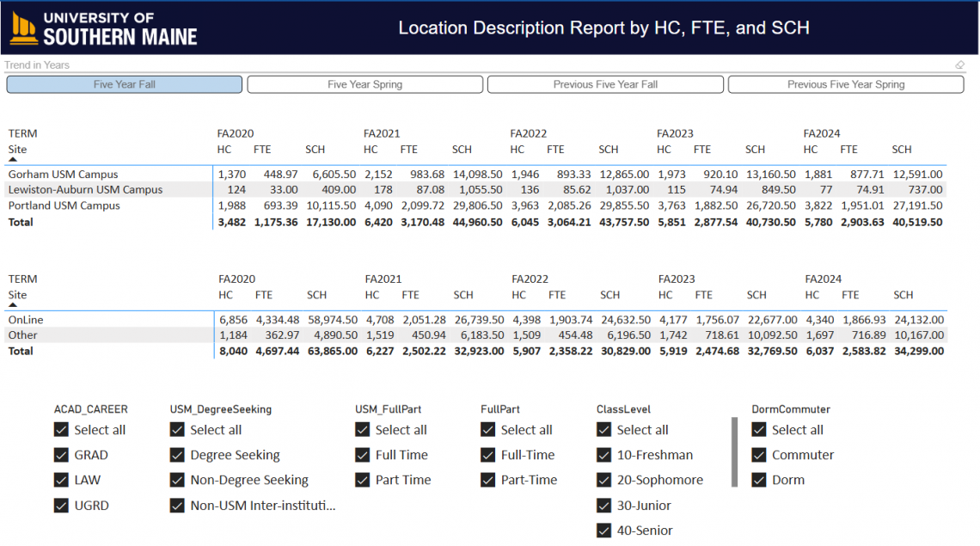Image resolution: width=980 pixels, height=546 pixels.
Task: Click sort arrow under Site in campus table
Action: coord(13,160)
